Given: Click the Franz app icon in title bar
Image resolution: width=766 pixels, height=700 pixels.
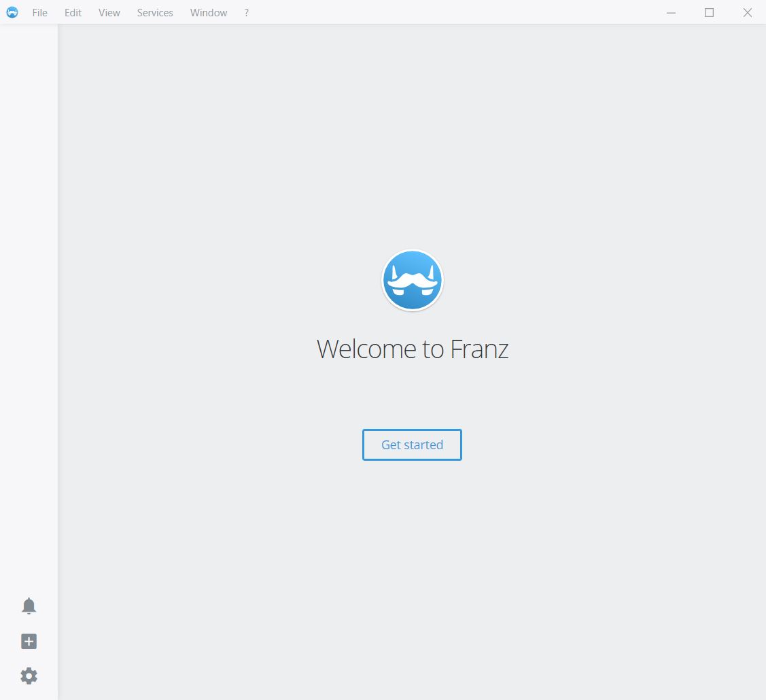Looking at the screenshot, I should pos(12,12).
